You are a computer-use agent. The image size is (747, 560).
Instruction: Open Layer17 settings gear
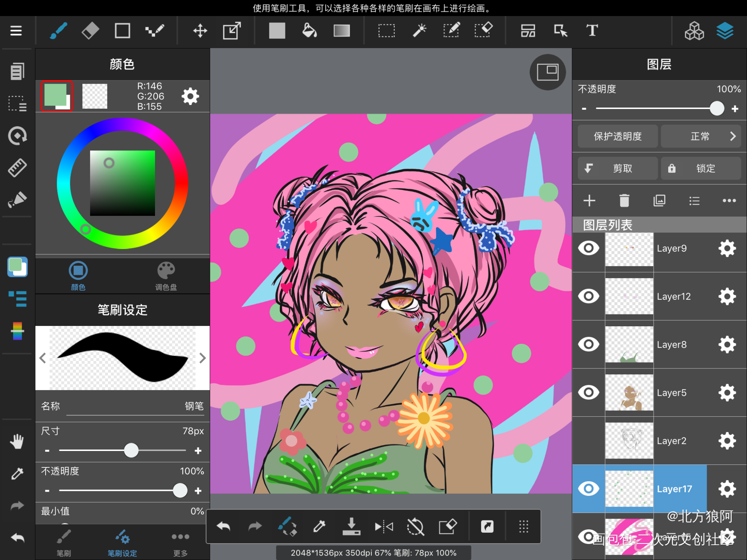[727, 489]
